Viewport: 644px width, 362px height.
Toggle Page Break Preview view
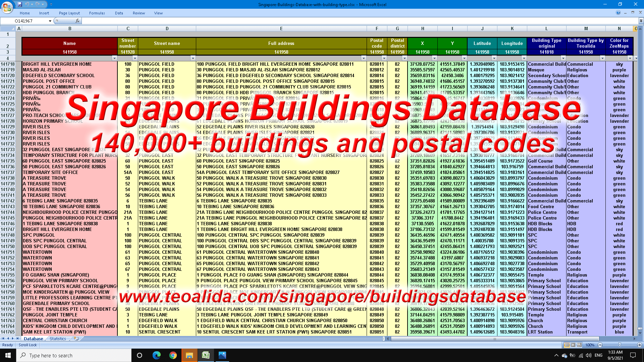[579, 345]
